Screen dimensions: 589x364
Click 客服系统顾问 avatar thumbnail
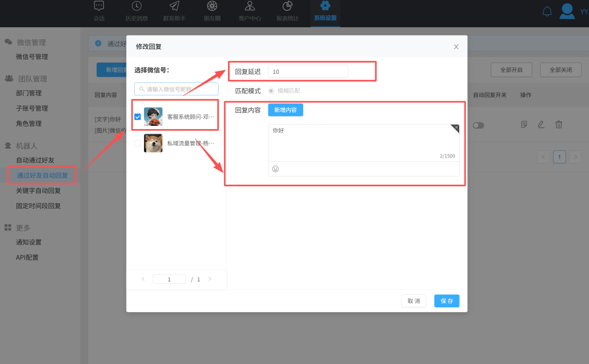[x=153, y=117]
